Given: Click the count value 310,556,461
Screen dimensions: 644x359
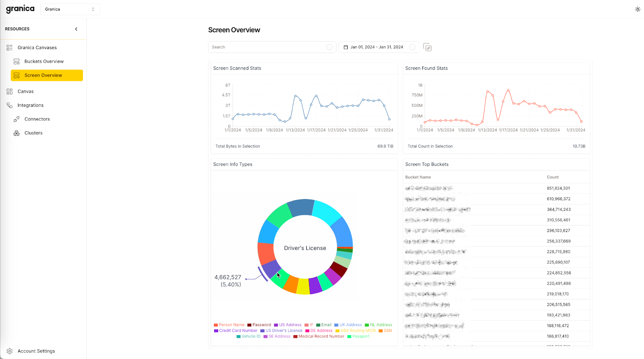Looking at the screenshot, I should pyautogui.click(x=558, y=220).
